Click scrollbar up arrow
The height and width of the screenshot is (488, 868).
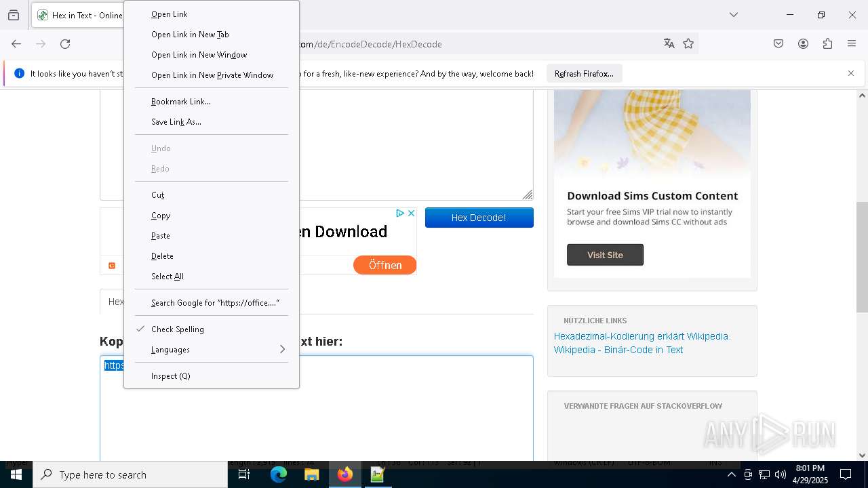pos(862,96)
